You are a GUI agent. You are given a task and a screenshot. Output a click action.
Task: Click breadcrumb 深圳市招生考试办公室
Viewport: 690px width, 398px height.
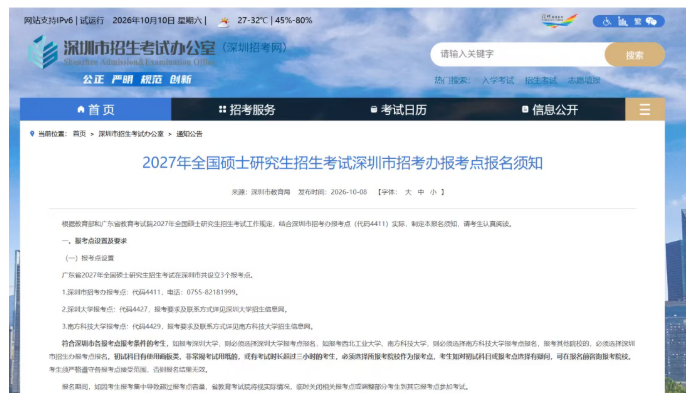[131, 134]
